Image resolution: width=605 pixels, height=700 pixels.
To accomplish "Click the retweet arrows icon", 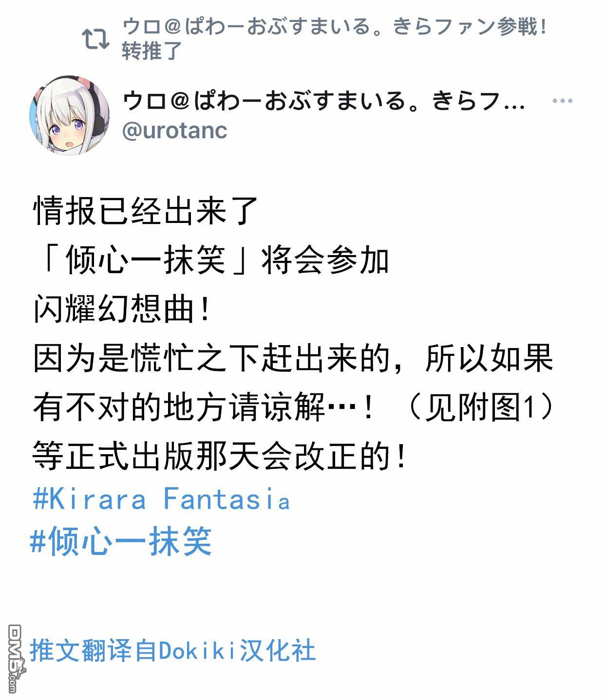I will tap(95, 40).
